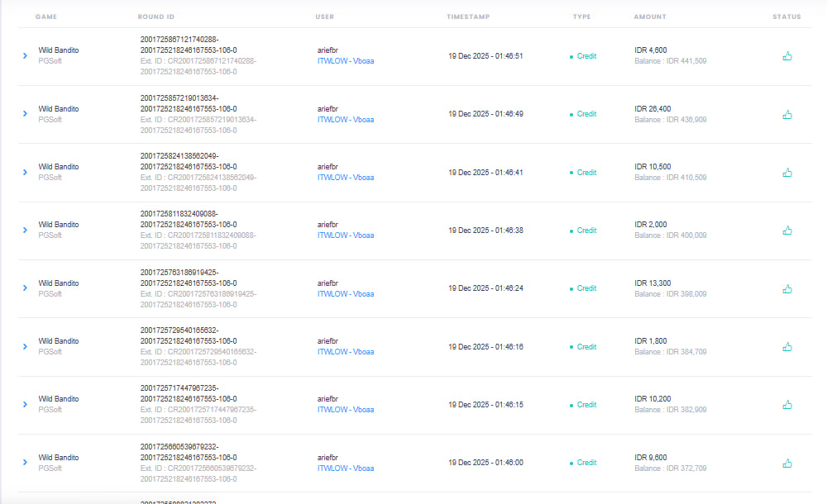
Task: Click round ID starting 2001725717447967235
Action: [x=189, y=393]
